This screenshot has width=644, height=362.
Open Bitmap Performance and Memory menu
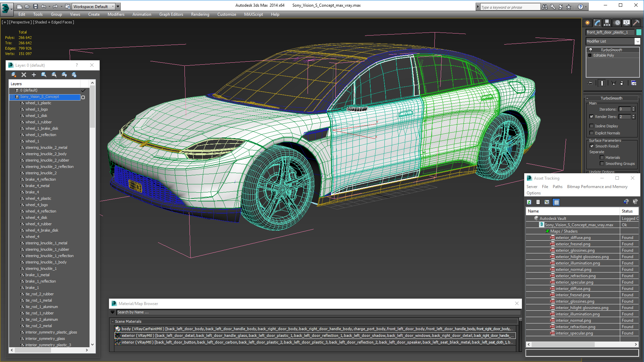(597, 187)
